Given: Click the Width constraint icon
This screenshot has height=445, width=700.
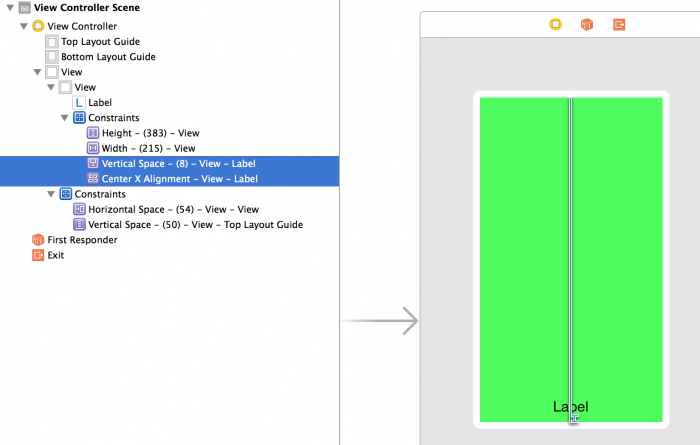Looking at the screenshot, I should (x=93, y=148).
